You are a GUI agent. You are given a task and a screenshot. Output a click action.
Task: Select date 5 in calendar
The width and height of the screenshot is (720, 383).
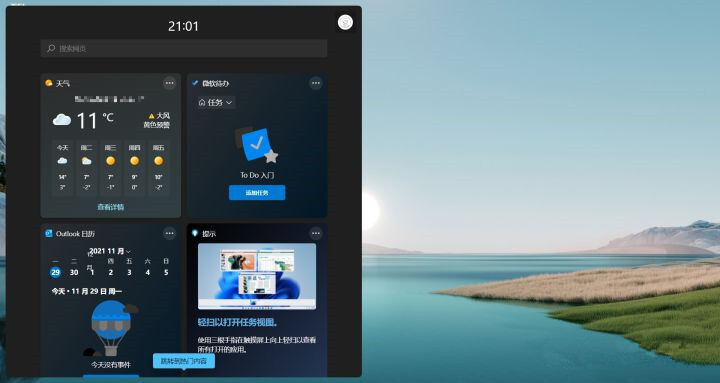[166, 272]
